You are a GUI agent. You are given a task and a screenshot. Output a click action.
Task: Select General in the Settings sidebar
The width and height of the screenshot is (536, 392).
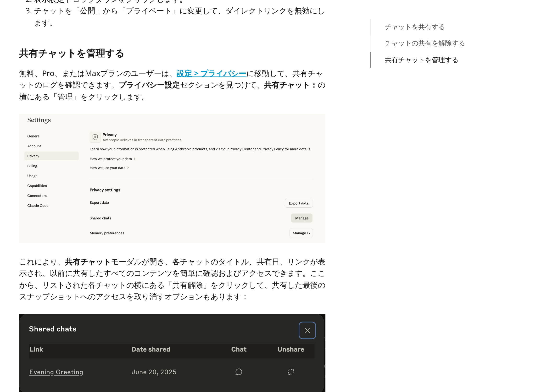click(34, 136)
